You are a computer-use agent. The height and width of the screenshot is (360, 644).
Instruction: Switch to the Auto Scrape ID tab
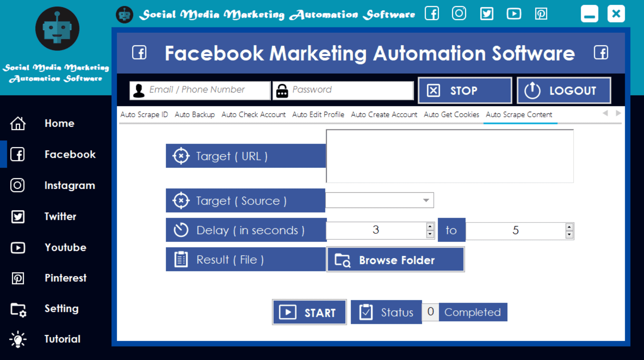[x=144, y=115]
